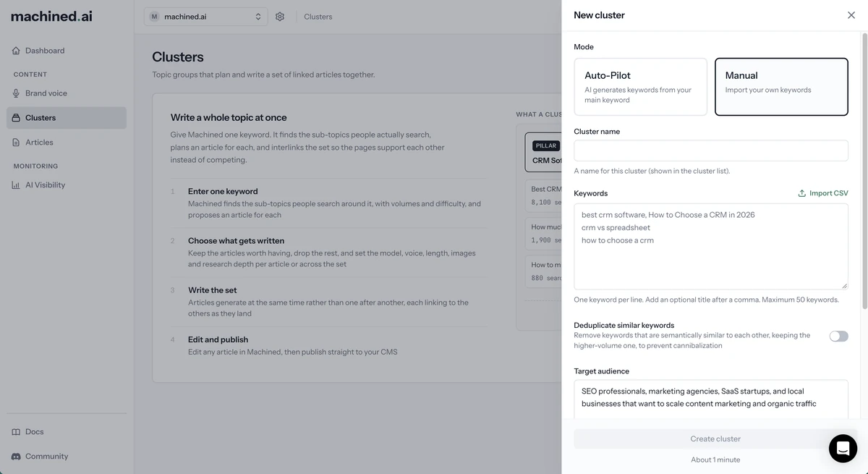The height and width of the screenshot is (474, 868).
Task: Click the AI Visibility chart icon
Action: [x=16, y=185]
